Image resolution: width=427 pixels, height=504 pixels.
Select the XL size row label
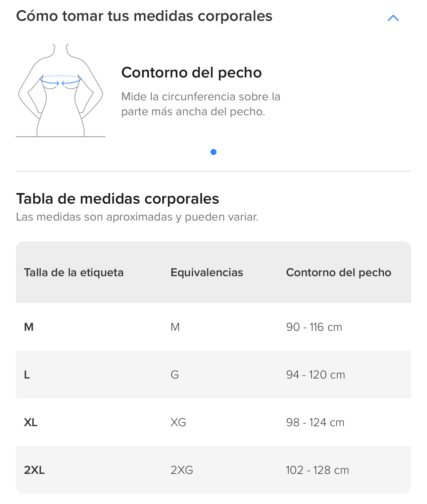point(31,423)
